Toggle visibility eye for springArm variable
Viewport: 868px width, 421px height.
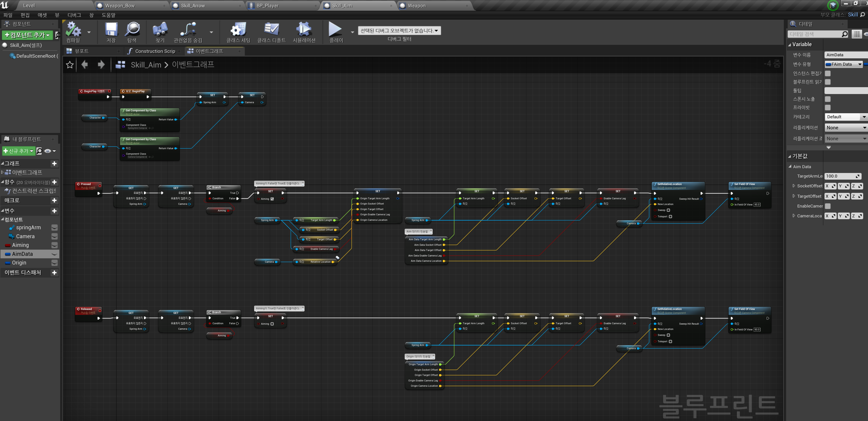coord(54,227)
